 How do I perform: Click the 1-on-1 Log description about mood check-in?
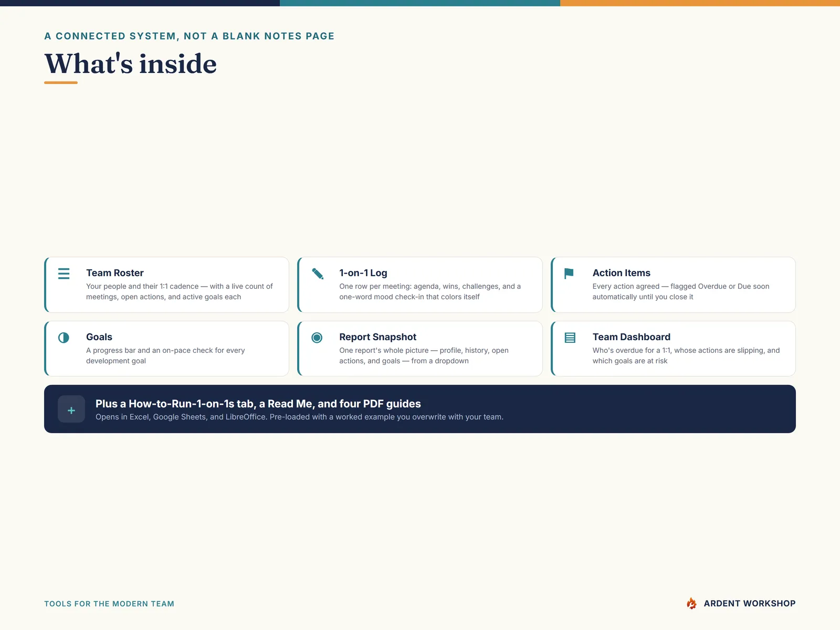(430, 291)
